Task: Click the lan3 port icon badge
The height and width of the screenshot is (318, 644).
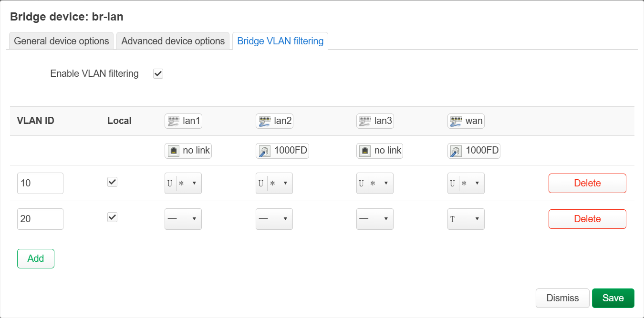Action: [x=375, y=121]
